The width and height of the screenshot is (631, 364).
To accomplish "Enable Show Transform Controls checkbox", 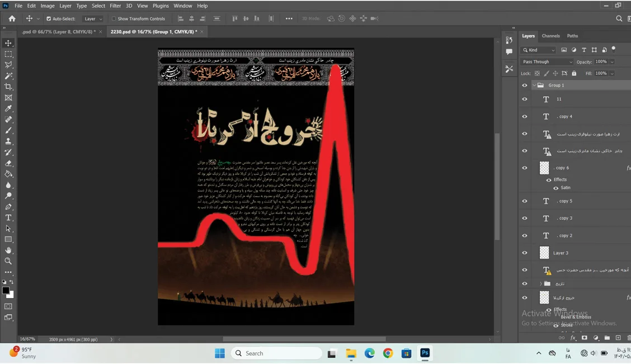I will tap(114, 18).
